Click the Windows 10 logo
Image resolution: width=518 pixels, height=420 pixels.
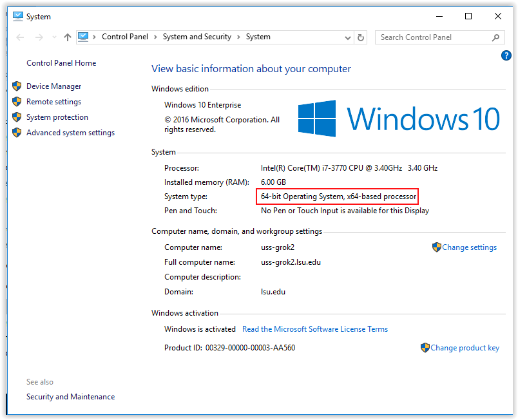399,119
